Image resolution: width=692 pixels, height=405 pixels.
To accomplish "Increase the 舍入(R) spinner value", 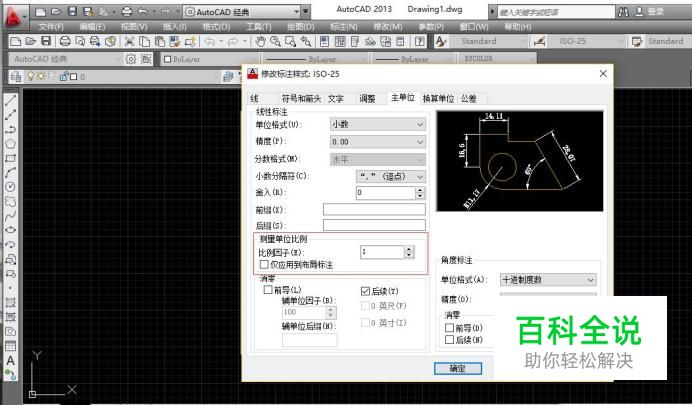I will coord(420,190).
